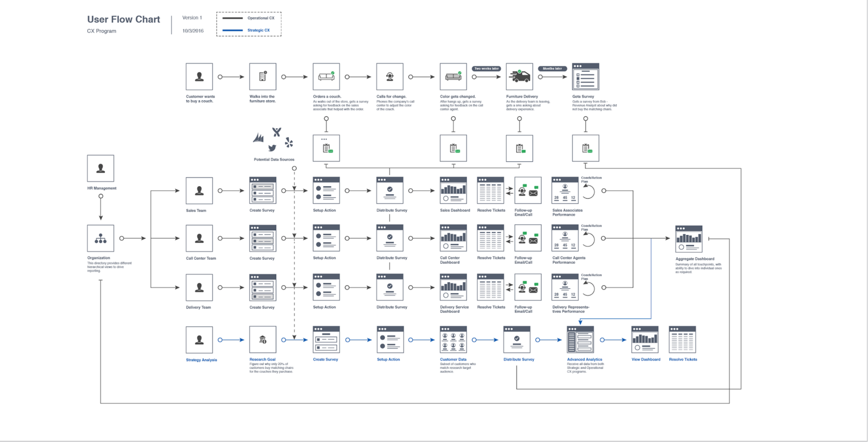The width and height of the screenshot is (868, 442).
Task: Select the Customer Data icon
Action: point(453,340)
